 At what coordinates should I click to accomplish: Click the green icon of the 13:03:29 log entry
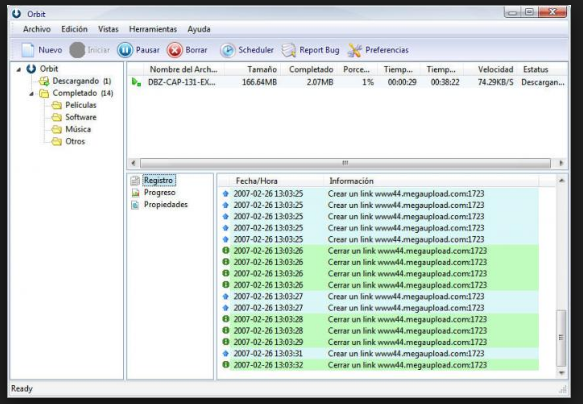point(226,342)
